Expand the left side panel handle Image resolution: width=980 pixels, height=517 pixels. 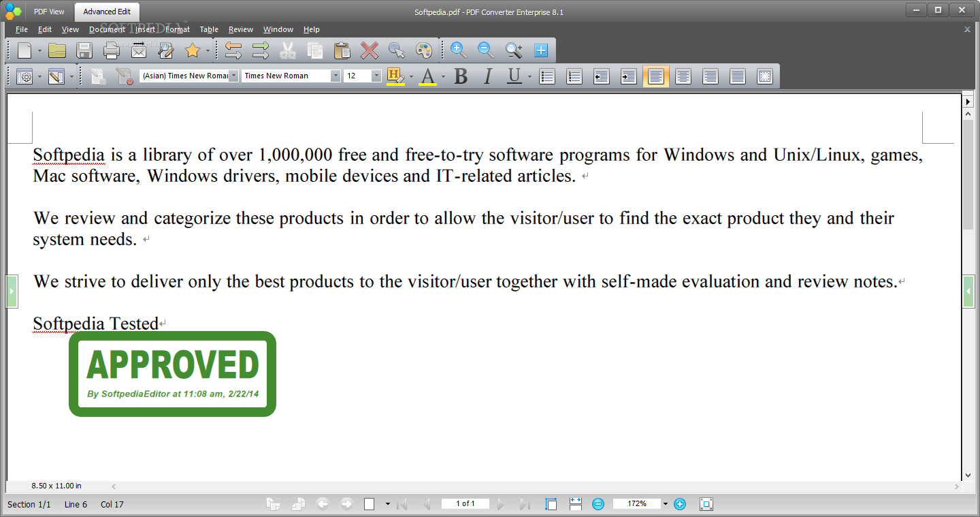tap(12, 292)
